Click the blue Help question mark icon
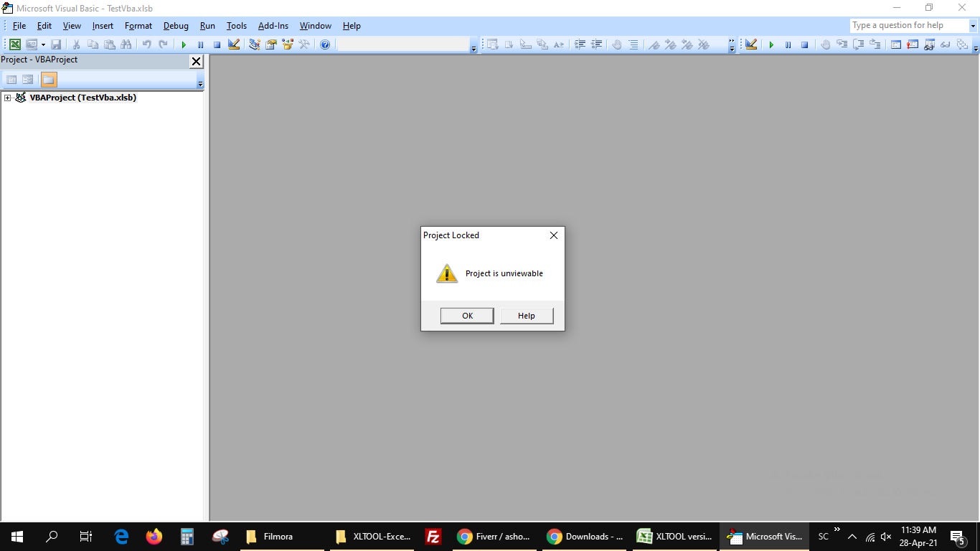The width and height of the screenshot is (980, 551). (325, 44)
